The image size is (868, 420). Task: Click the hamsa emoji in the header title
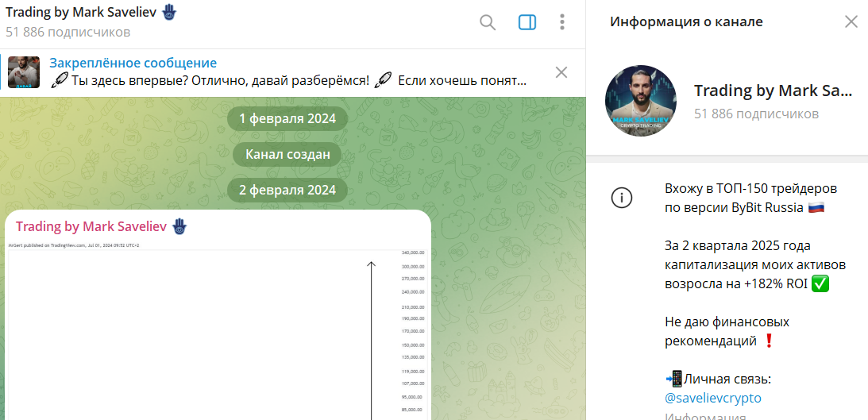[169, 13]
